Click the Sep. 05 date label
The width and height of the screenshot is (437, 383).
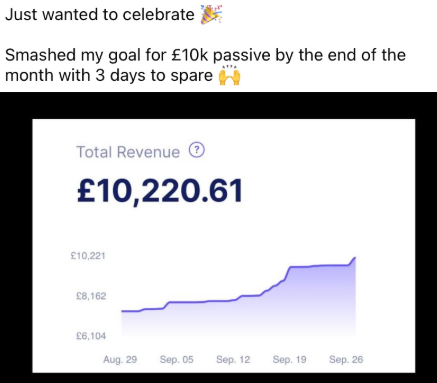176,359
